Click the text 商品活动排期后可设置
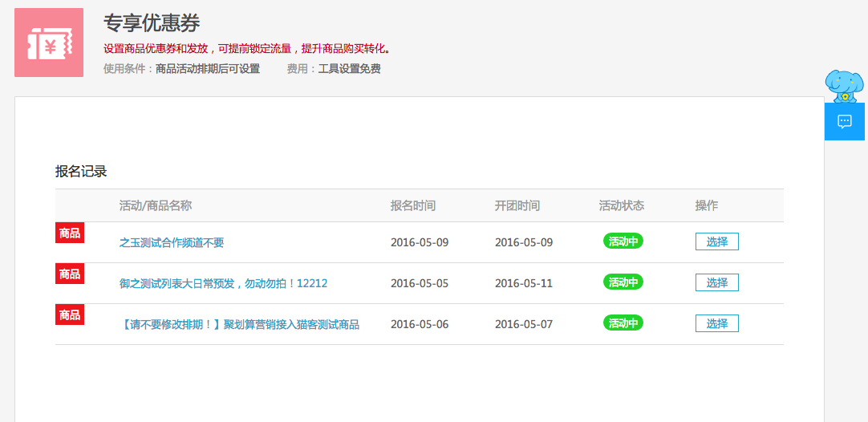Image resolution: width=868 pixels, height=422 pixels. (x=208, y=69)
